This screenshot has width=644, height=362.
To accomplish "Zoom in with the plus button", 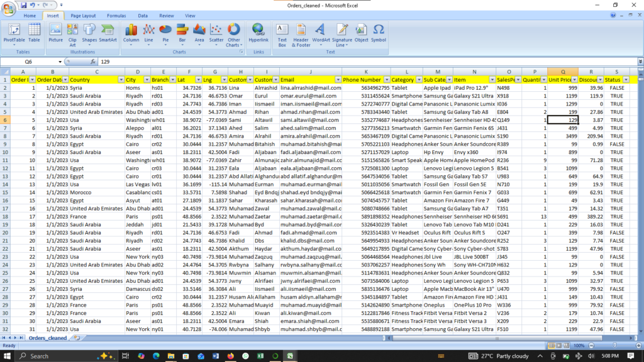I will point(639,346).
